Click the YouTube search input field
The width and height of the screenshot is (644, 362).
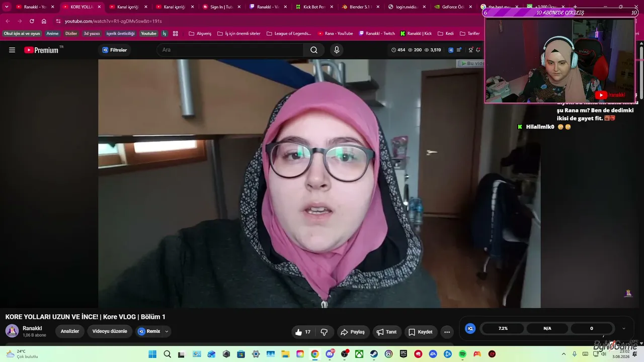(230, 50)
